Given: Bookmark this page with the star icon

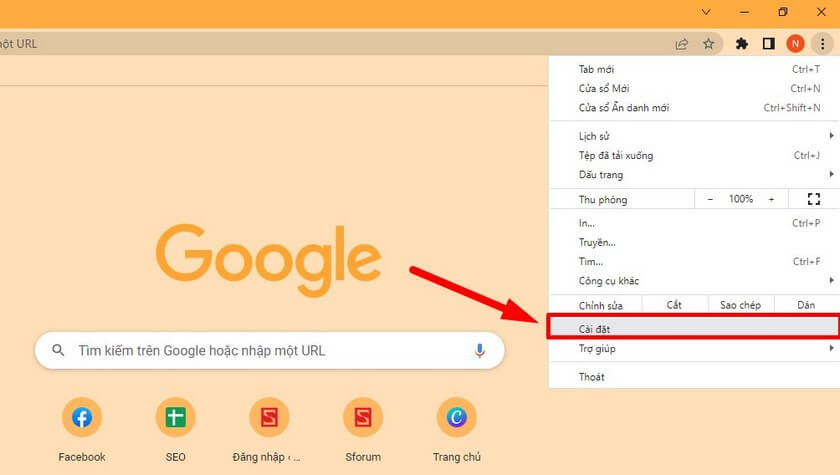Looking at the screenshot, I should coord(708,43).
